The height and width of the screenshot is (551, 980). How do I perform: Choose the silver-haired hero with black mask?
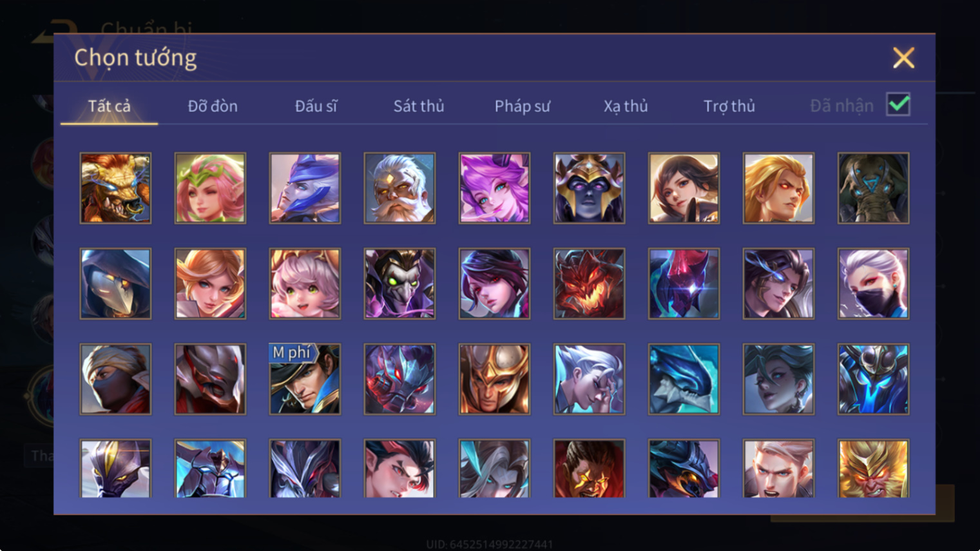click(x=873, y=284)
